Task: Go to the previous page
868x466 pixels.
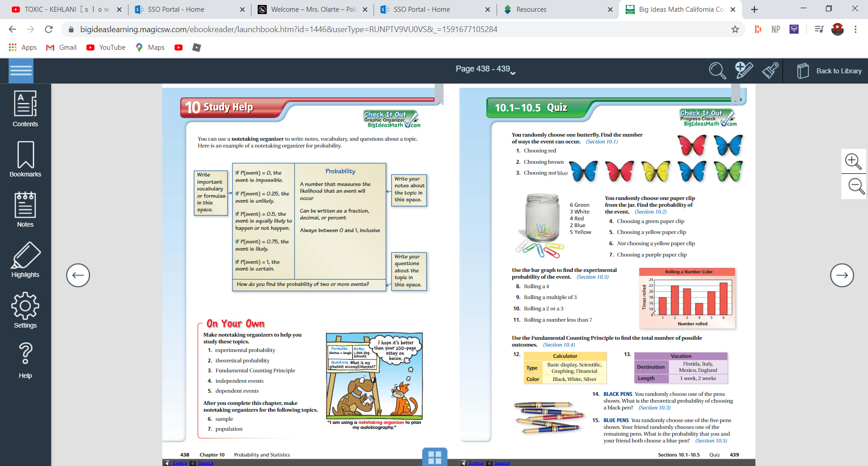Action: tap(78, 275)
